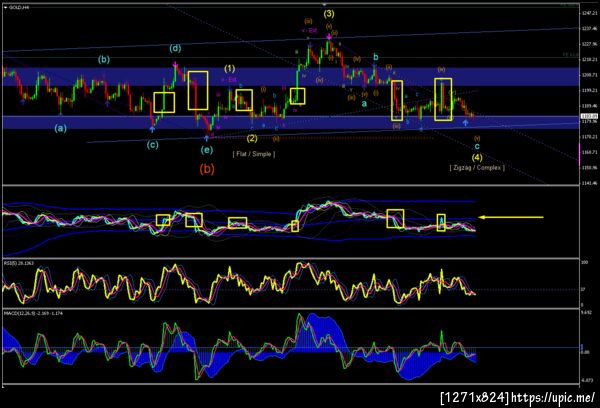Select the cyan (d) wave label
Image resolution: width=600 pixels, height=408 pixels.
click(x=175, y=48)
